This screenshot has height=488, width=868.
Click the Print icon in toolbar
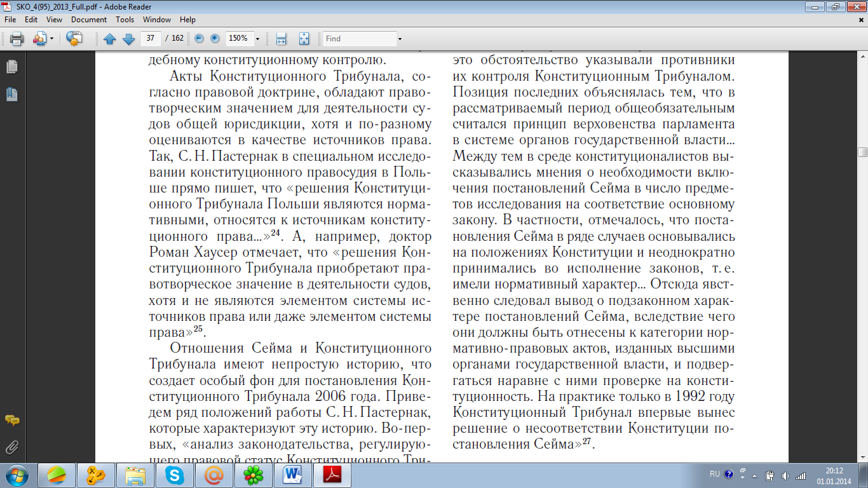pyautogui.click(x=17, y=39)
